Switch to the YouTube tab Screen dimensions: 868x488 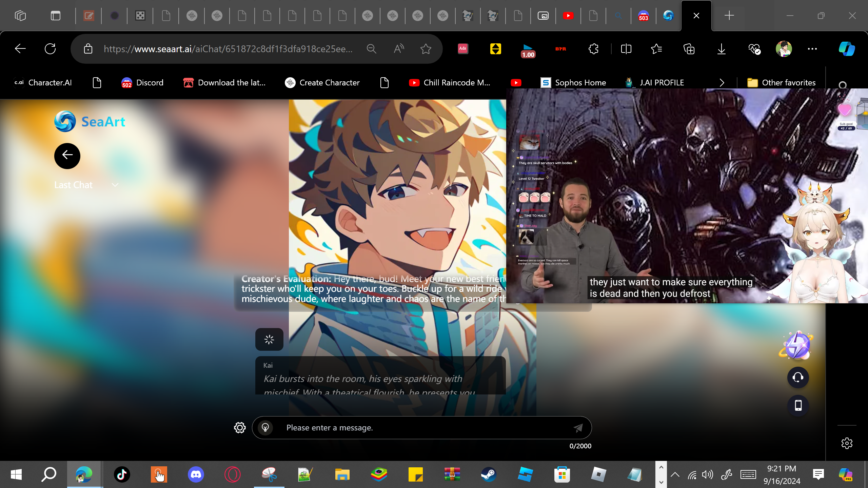568,16
